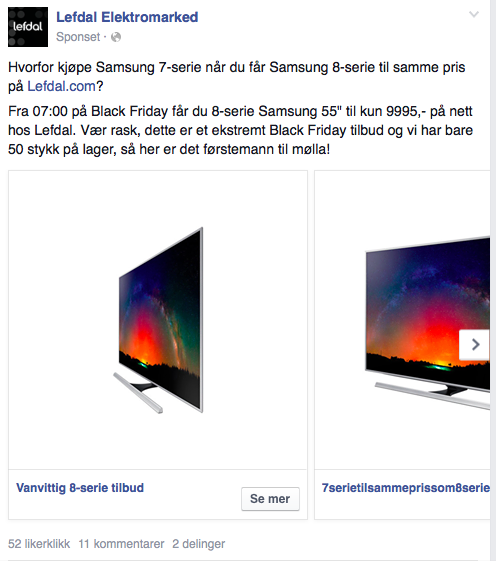Click the Hvorfor kjøpe Samsung 7-serie question text

tap(237, 77)
